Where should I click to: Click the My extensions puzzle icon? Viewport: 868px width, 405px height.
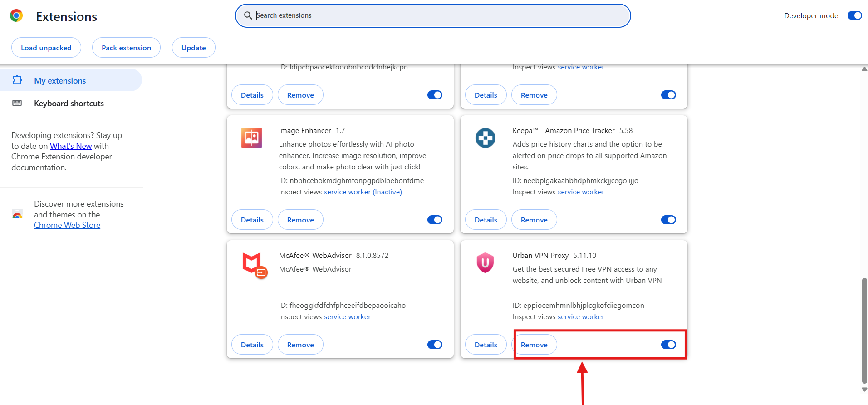(17, 80)
